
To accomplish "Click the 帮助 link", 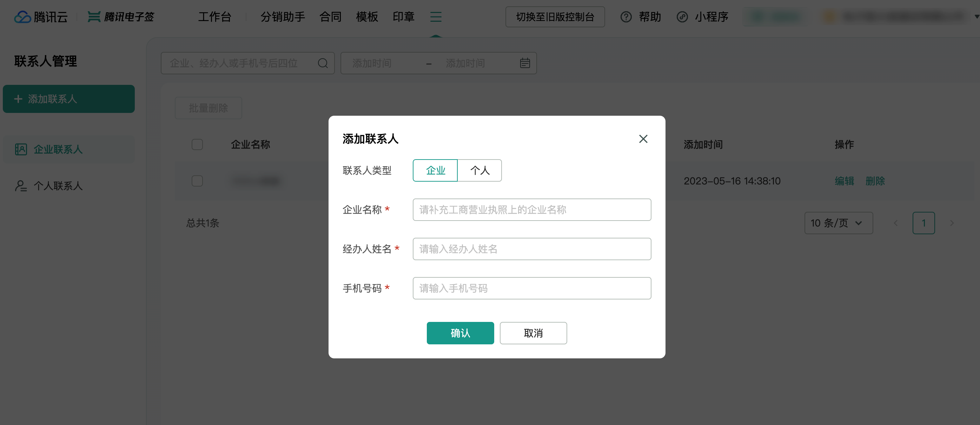I will point(650,17).
